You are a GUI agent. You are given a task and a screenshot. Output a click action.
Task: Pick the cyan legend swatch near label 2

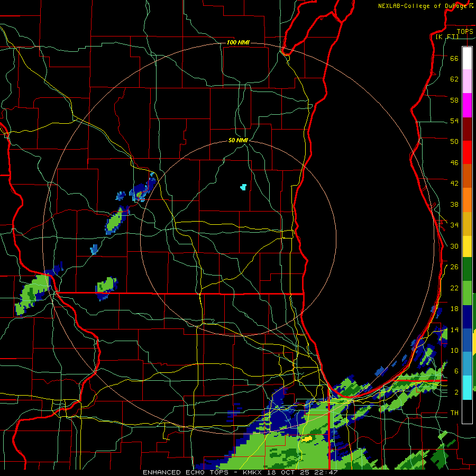pos(467,387)
